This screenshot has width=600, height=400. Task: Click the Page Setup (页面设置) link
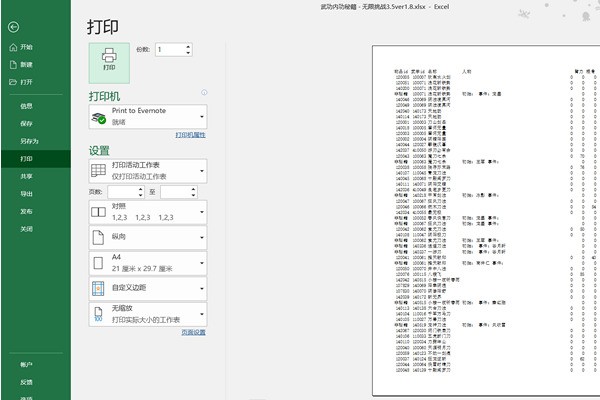[193, 332]
